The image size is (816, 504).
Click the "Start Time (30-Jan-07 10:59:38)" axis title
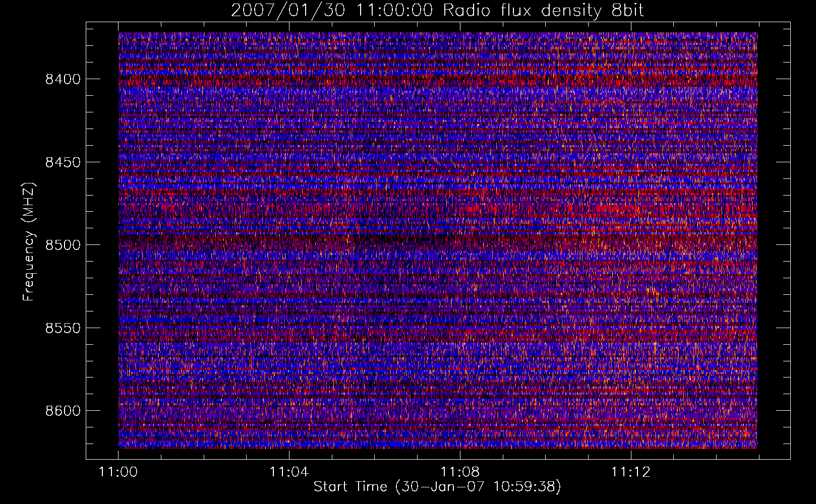point(437,487)
